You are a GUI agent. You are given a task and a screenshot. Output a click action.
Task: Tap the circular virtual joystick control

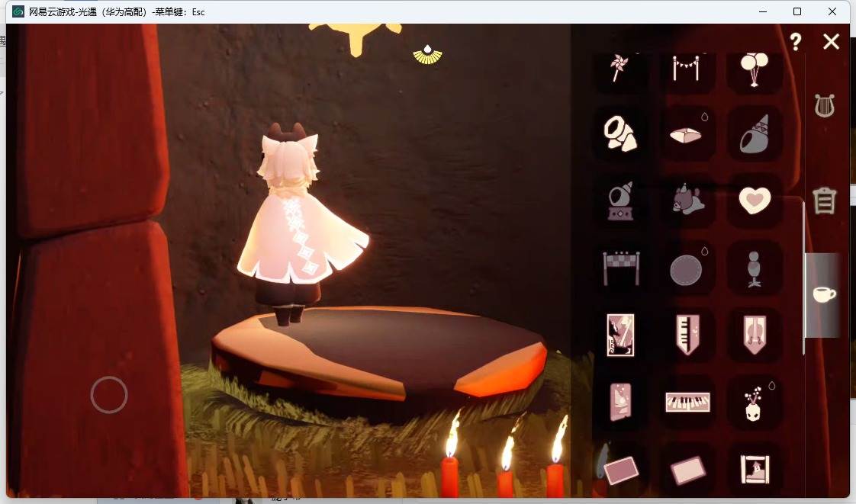[x=109, y=394]
